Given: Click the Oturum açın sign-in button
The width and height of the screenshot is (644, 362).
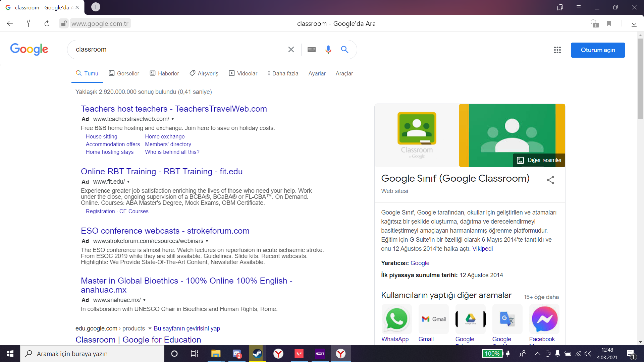Looking at the screenshot, I should click(x=598, y=50).
